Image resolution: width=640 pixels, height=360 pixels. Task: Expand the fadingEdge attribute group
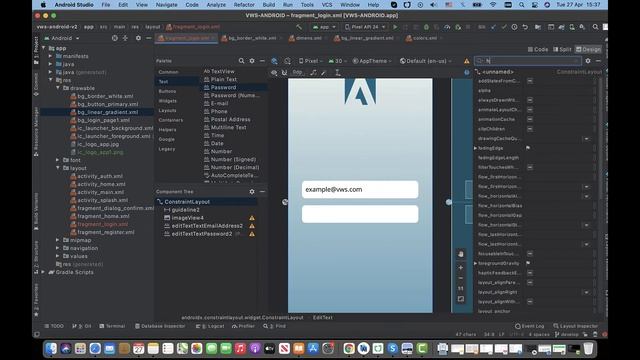[x=476, y=148]
